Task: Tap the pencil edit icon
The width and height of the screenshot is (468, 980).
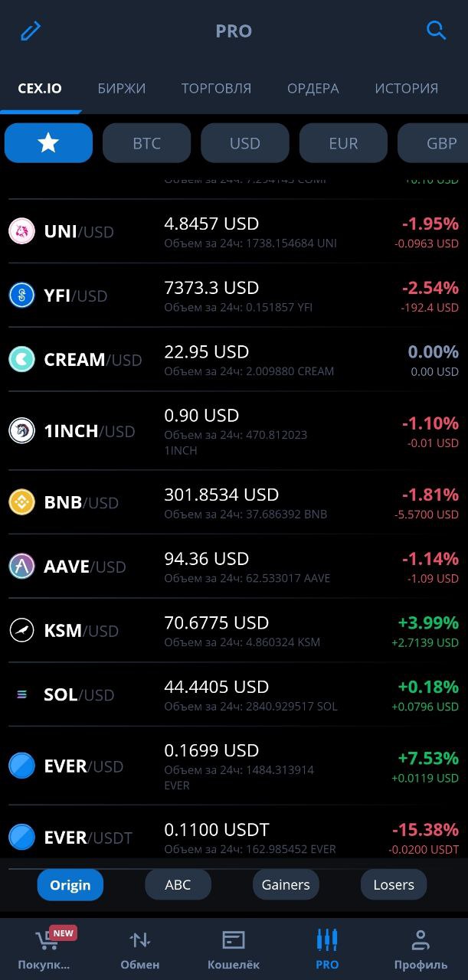Action: coord(31,31)
